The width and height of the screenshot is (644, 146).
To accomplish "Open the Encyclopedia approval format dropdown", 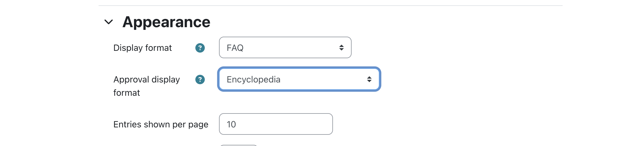I will [x=299, y=79].
